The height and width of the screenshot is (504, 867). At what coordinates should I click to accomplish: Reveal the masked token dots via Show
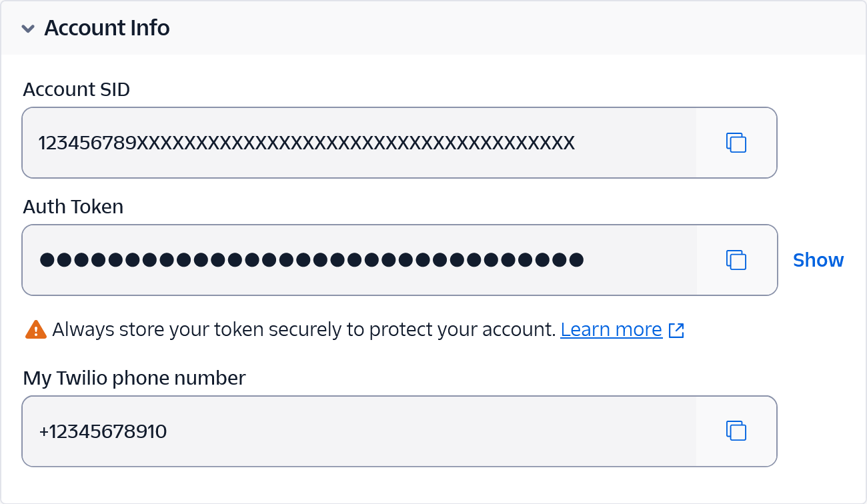(x=818, y=260)
